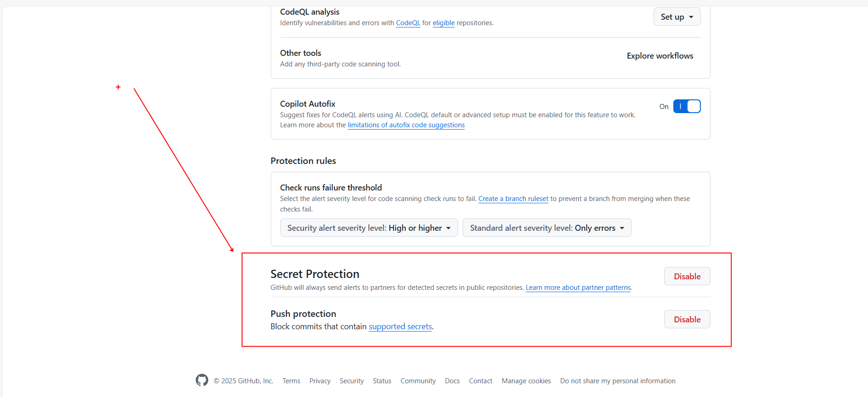Screen dimensions: 868x397
Task: Disable Push protection
Action: 687,320
